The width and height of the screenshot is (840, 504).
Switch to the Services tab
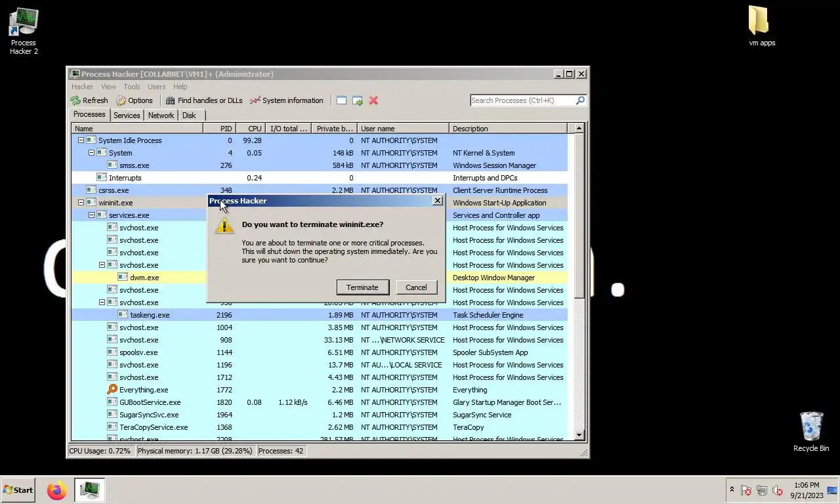[x=127, y=115]
